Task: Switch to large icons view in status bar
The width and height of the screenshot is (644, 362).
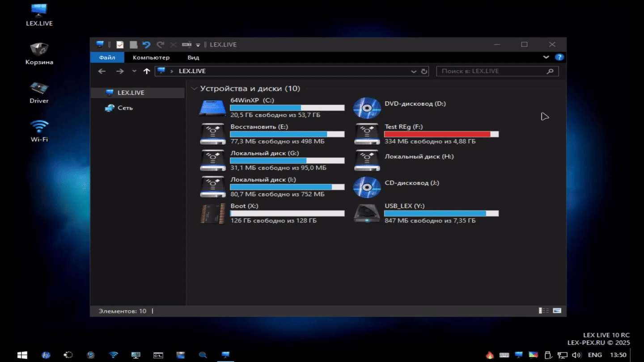Action: click(557, 311)
